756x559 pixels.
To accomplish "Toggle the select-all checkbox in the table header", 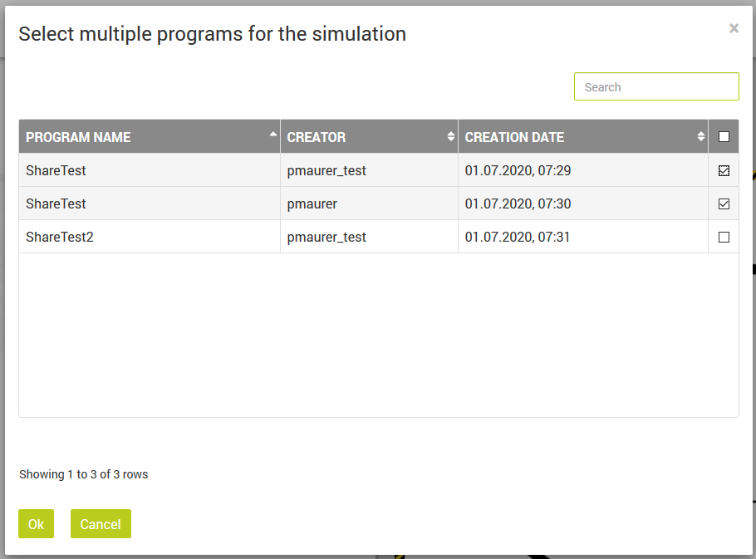I will 723,135.
